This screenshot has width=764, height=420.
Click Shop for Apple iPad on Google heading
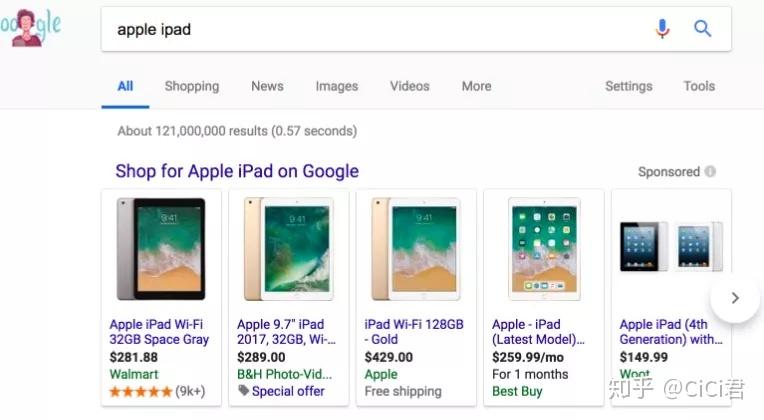point(237,171)
